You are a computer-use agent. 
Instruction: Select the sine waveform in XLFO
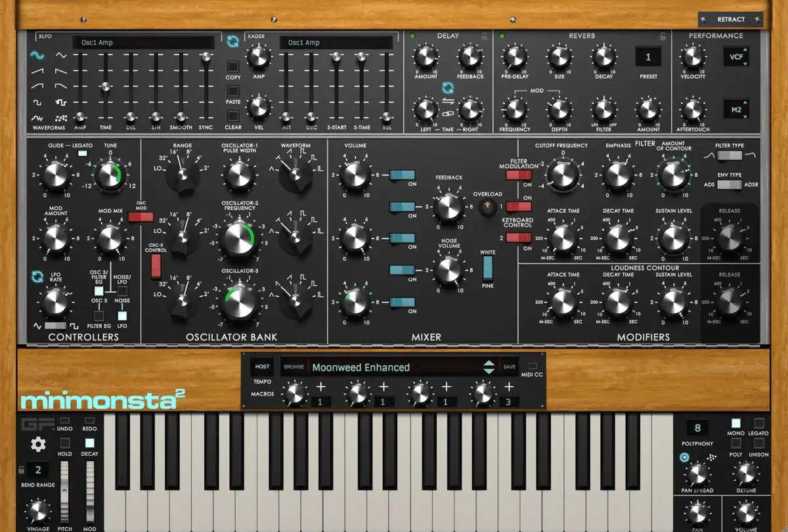[x=38, y=56]
